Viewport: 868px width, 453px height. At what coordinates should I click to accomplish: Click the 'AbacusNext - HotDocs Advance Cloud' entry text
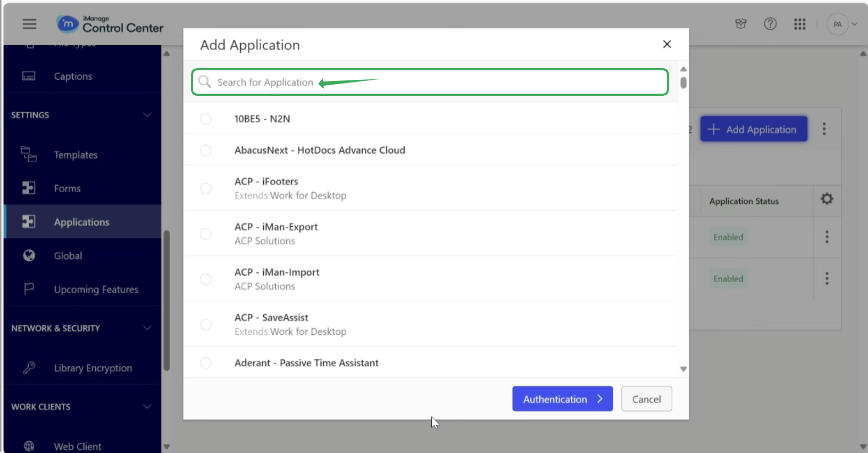(x=320, y=150)
